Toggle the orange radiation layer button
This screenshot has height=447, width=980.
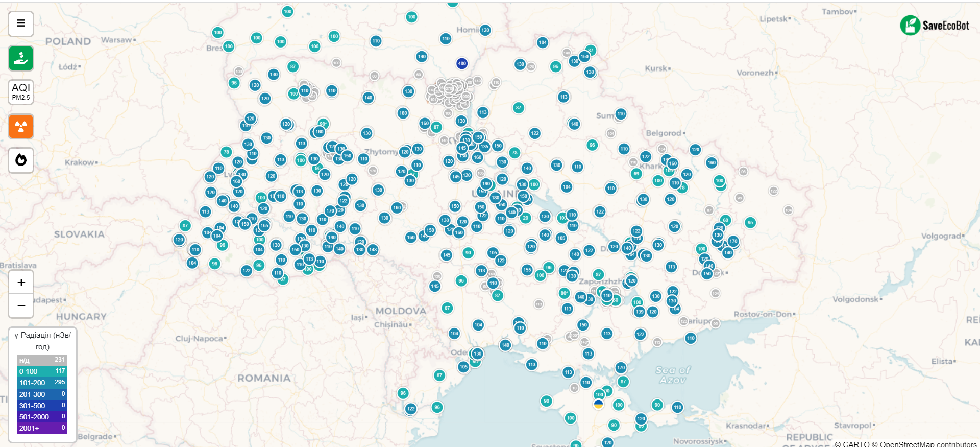[21, 126]
